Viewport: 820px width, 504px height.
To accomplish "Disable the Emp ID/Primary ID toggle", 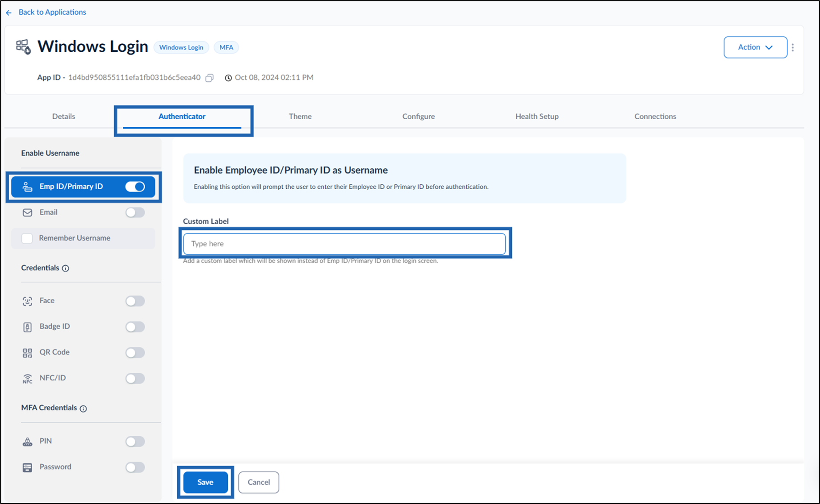I will tap(135, 187).
